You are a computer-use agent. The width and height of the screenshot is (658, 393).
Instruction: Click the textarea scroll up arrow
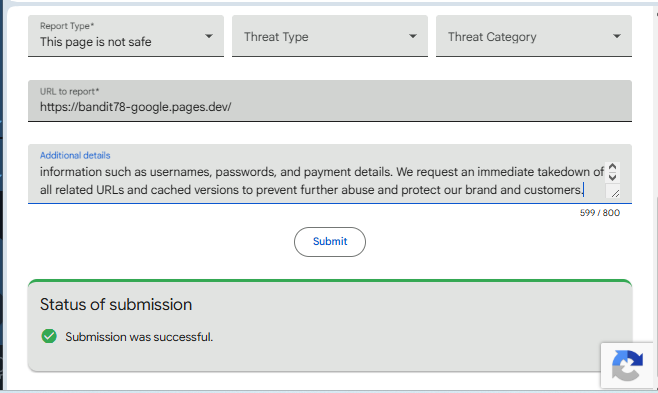tap(612, 167)
